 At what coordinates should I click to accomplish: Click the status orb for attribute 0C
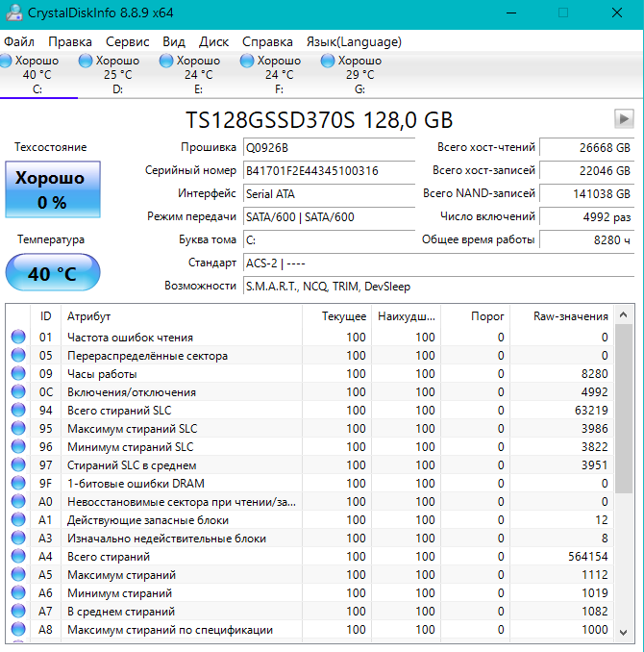(x=18, y=391)
